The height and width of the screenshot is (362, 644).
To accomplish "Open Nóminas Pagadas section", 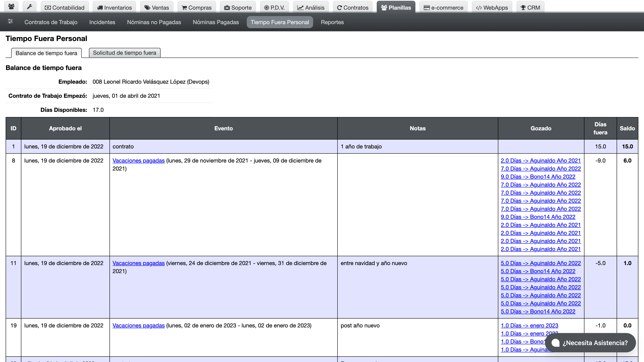I will pos(216,22).
